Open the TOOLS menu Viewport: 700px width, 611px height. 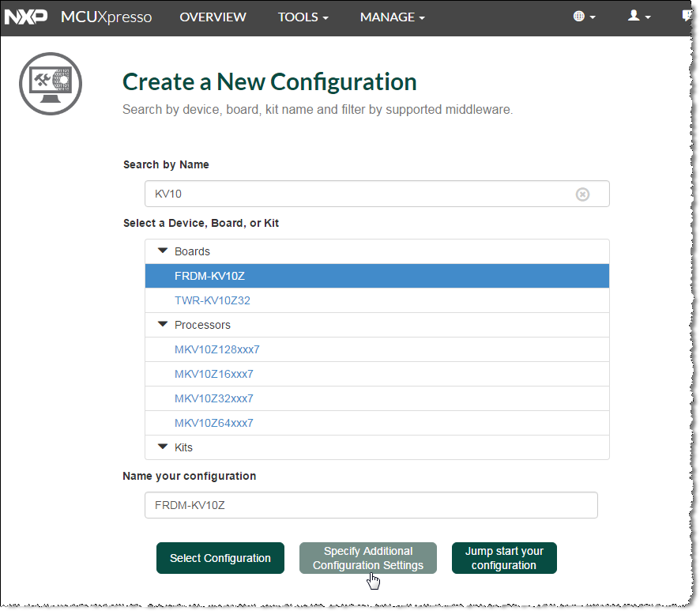click(x=303, y=17)
